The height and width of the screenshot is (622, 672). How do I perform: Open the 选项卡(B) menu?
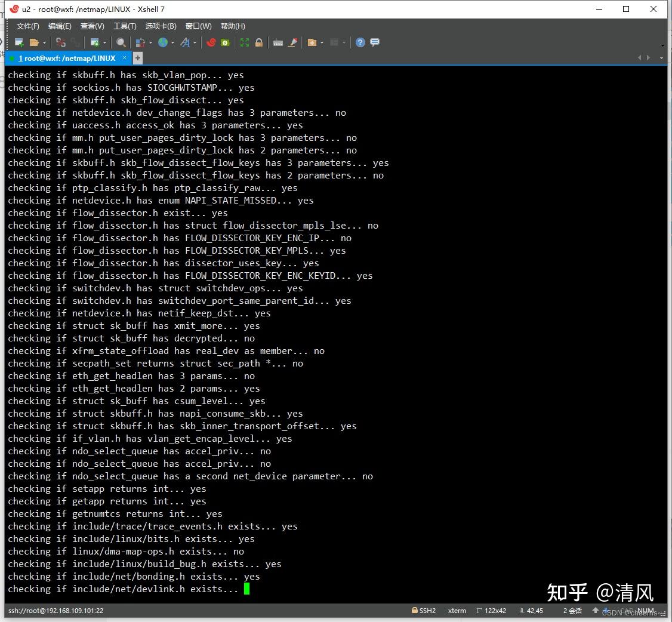161,26
